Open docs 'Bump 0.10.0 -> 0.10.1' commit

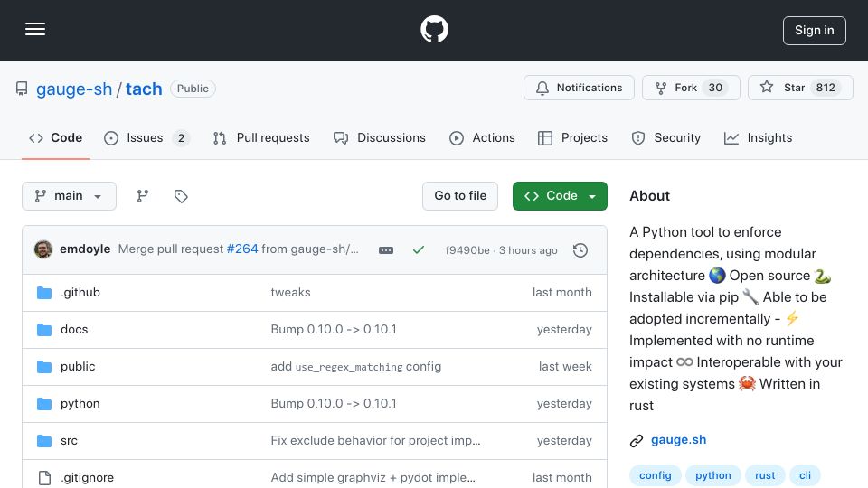334,329
